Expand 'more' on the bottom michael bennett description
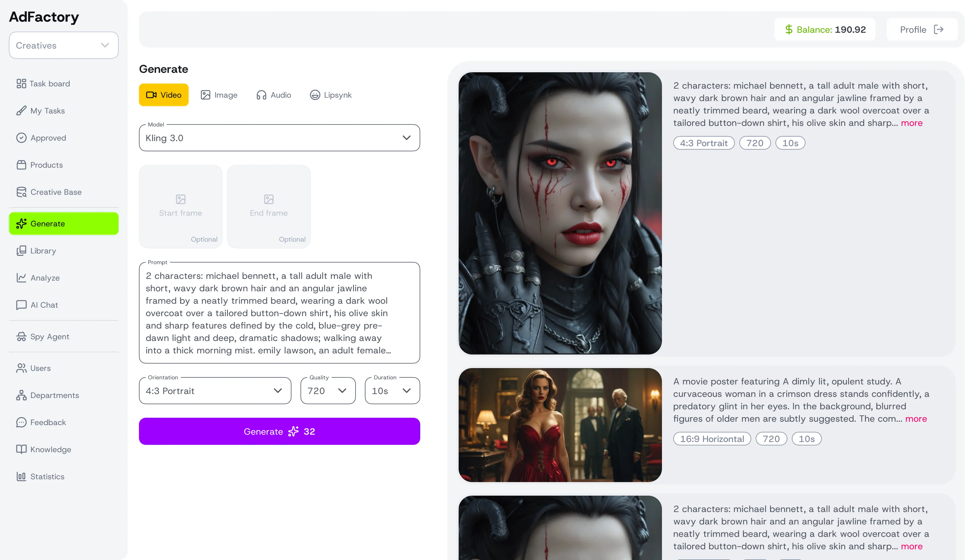976x560 pixels. coord(911,546)
